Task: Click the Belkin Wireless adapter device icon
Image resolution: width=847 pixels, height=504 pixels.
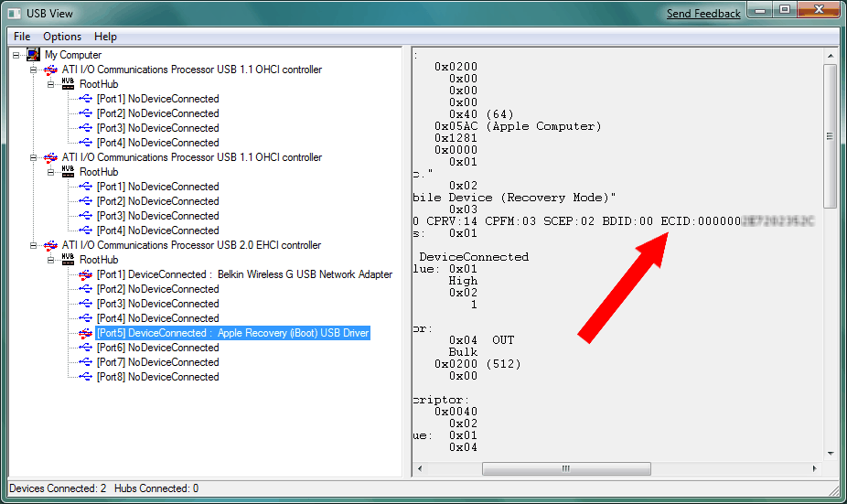Action: (x=85, y=274)
